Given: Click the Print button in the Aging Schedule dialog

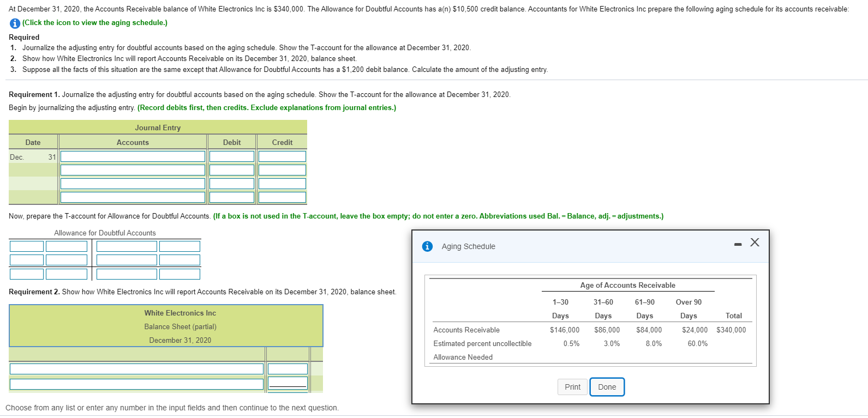Looking at the screenshot, I should tap(572, 387).
